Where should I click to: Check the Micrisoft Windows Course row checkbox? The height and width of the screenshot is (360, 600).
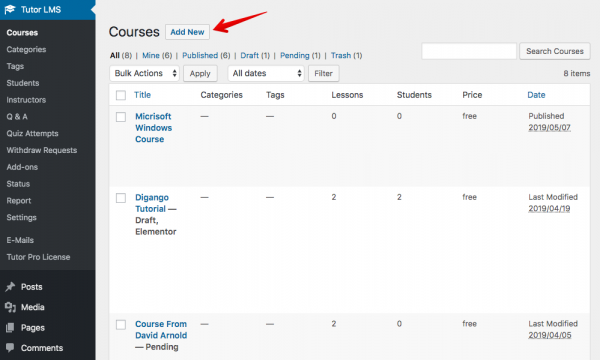121,117
